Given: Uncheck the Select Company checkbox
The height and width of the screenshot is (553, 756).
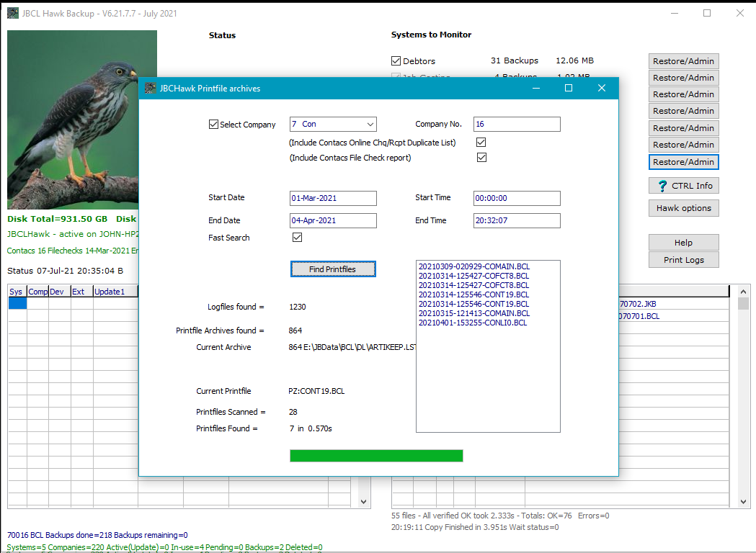Looking at the screenshot, I should pyautogui.click(x=213, y=124).
